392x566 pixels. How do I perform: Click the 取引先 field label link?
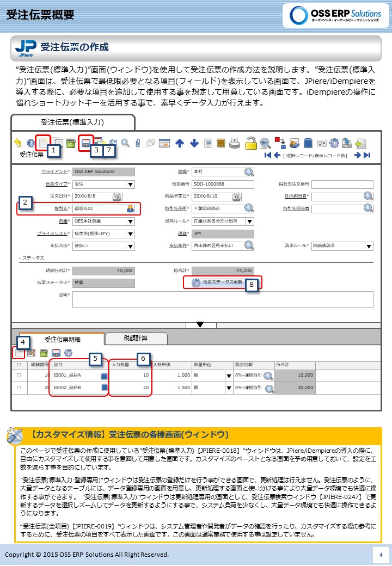click(x=62, y=208)
